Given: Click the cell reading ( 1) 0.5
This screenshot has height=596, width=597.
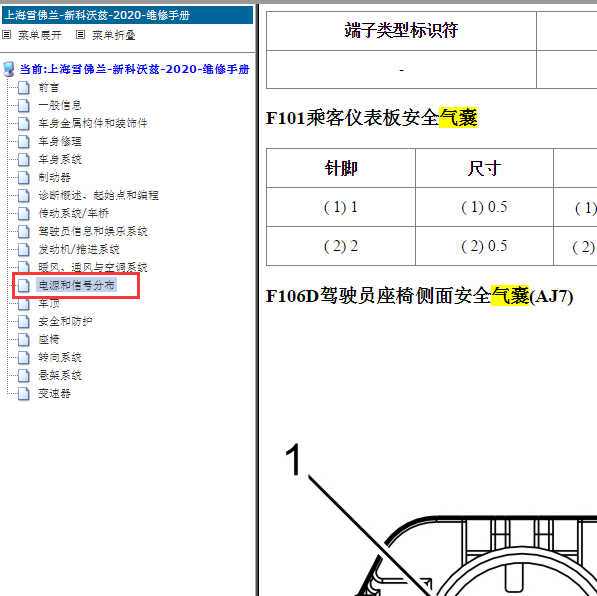Looking at the screenshot, I should (484, 207).
